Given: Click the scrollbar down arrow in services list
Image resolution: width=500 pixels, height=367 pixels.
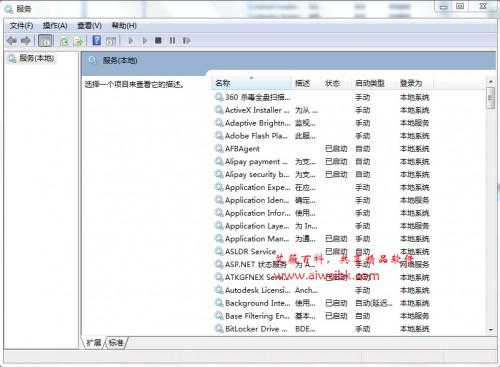Looking at the screenshot, I should point(490,330).
